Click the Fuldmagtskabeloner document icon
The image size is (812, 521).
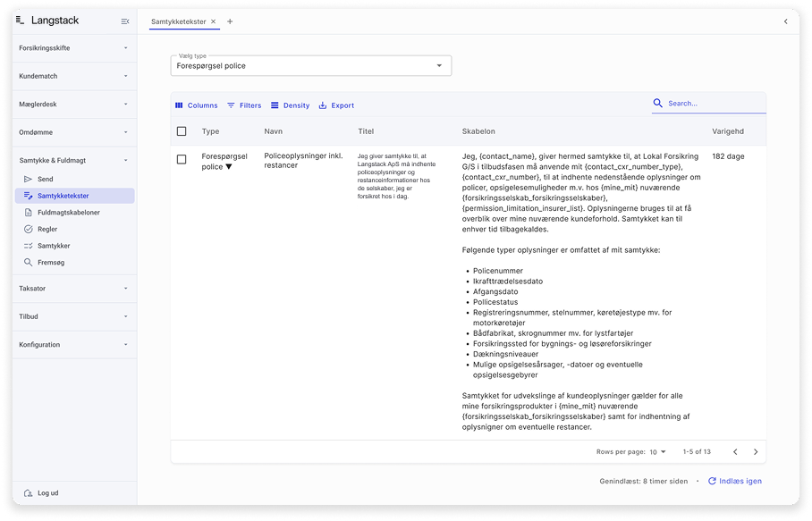click(28, 213)
